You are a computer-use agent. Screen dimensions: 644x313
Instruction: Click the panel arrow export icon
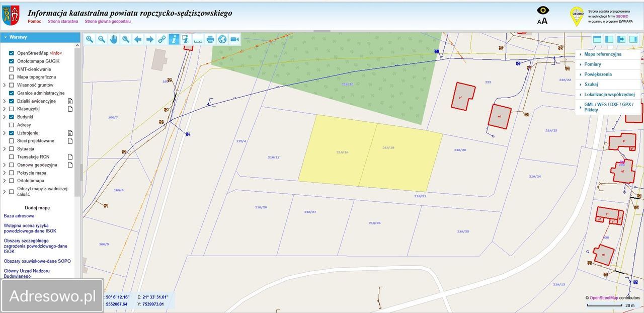point(621,39)
